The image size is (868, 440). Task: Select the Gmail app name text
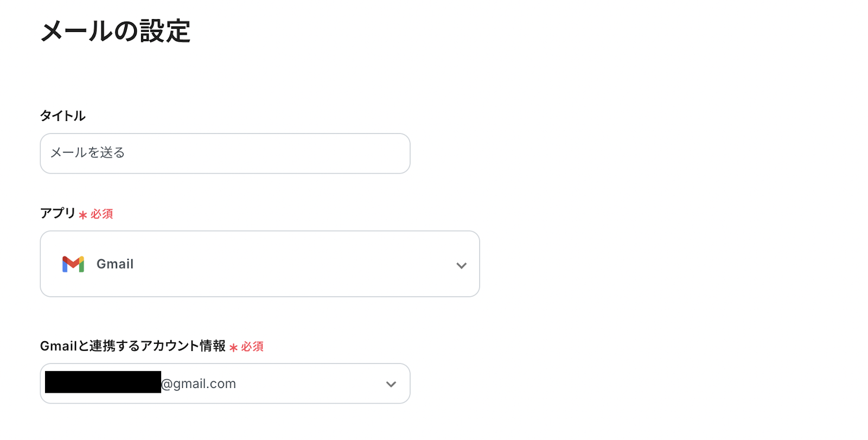pos(115,264)
